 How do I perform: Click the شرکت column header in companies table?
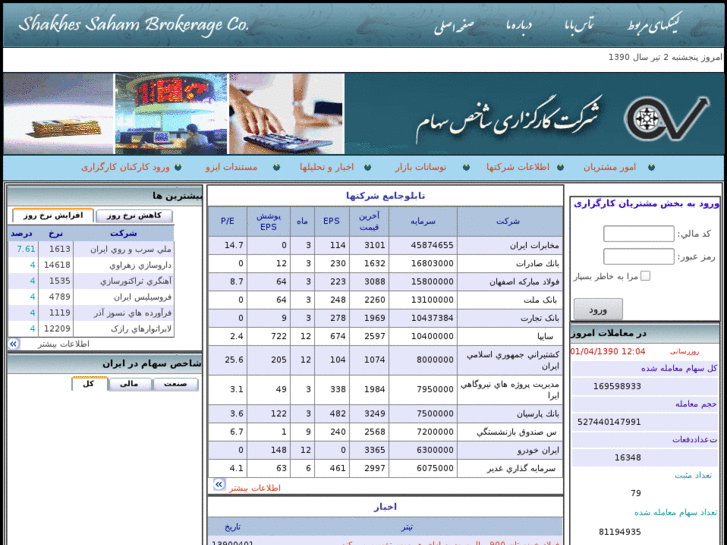click(510, 221)
